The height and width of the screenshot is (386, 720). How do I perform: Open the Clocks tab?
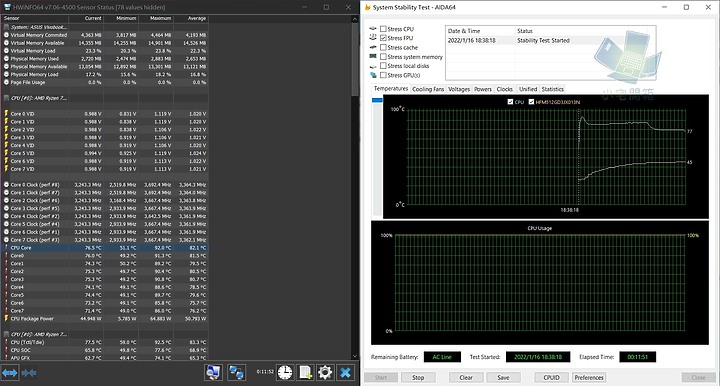pos(504,89)
